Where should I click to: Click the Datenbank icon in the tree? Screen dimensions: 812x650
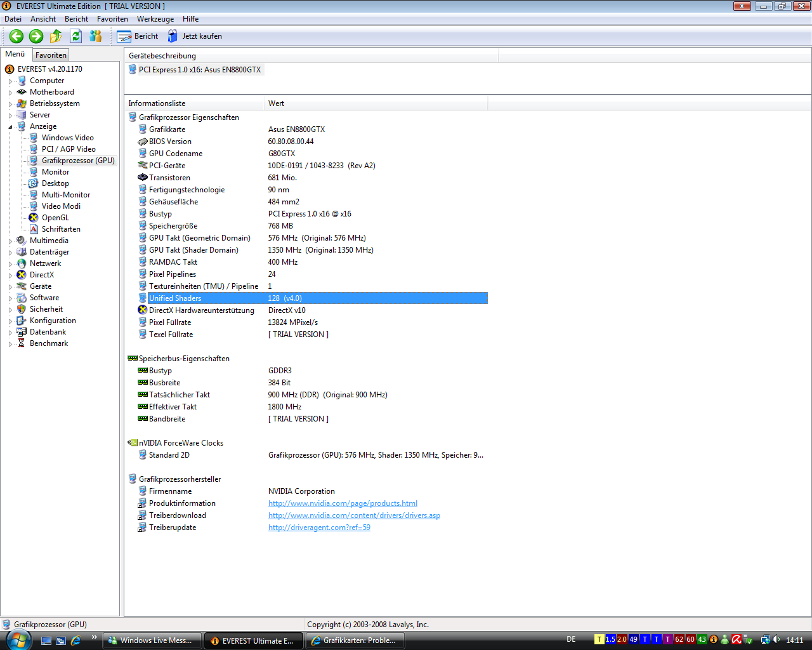[22, 332]
